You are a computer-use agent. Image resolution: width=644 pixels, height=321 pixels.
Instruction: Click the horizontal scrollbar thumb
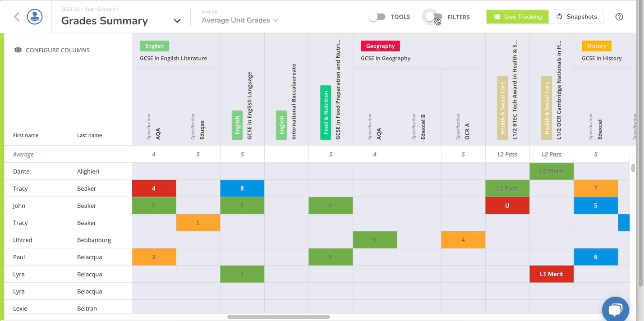click(279, 317)
